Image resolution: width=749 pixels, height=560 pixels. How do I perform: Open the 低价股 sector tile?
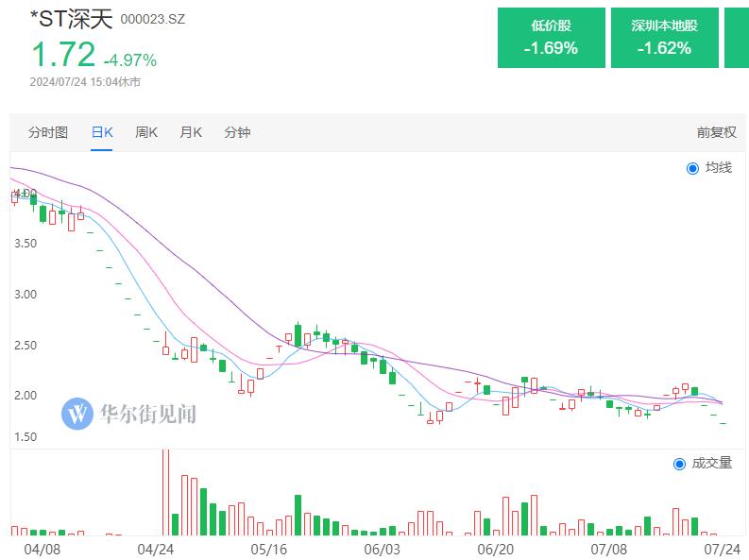pos(551,38)
